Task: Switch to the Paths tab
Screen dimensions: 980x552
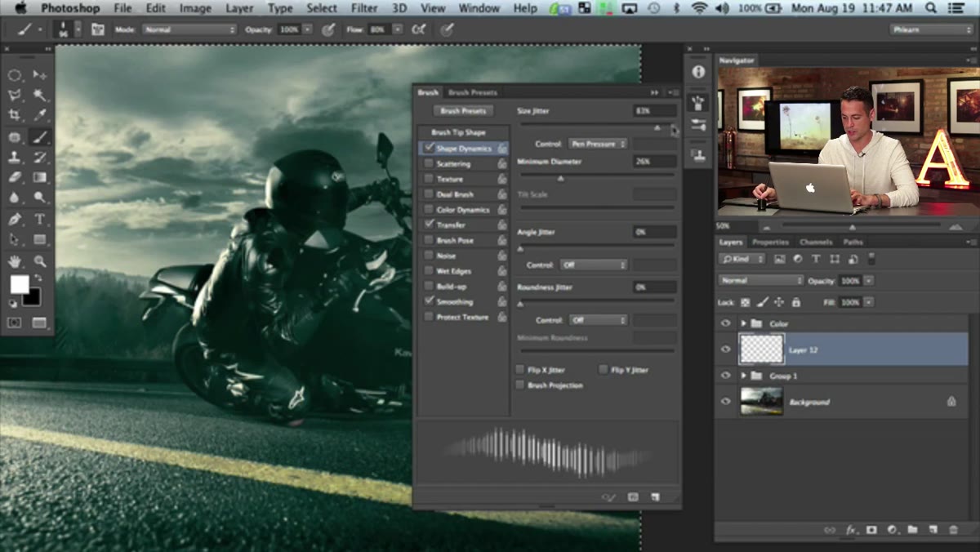Action: click(853, 243)
